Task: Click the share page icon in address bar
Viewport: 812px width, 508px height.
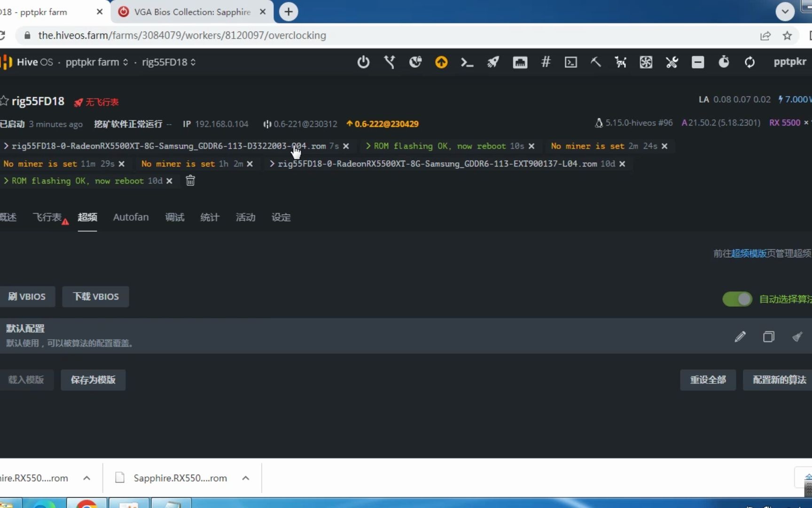Action: tap(765, 35)
